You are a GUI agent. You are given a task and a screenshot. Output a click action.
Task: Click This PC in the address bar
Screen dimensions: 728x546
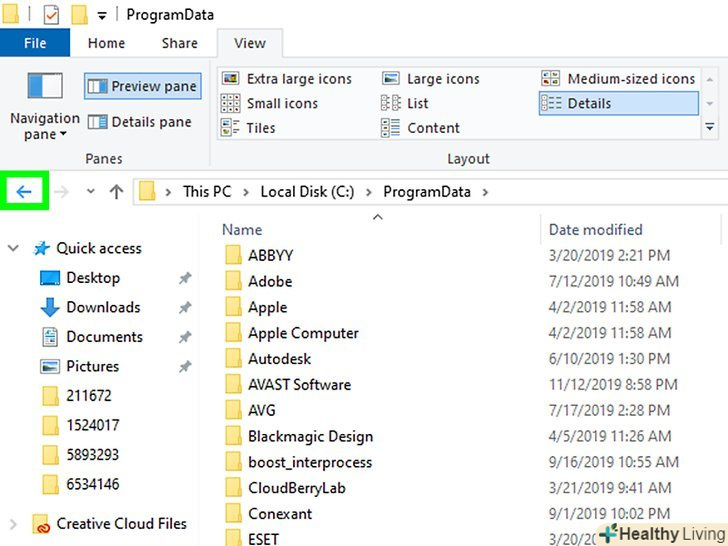point(207,191)
